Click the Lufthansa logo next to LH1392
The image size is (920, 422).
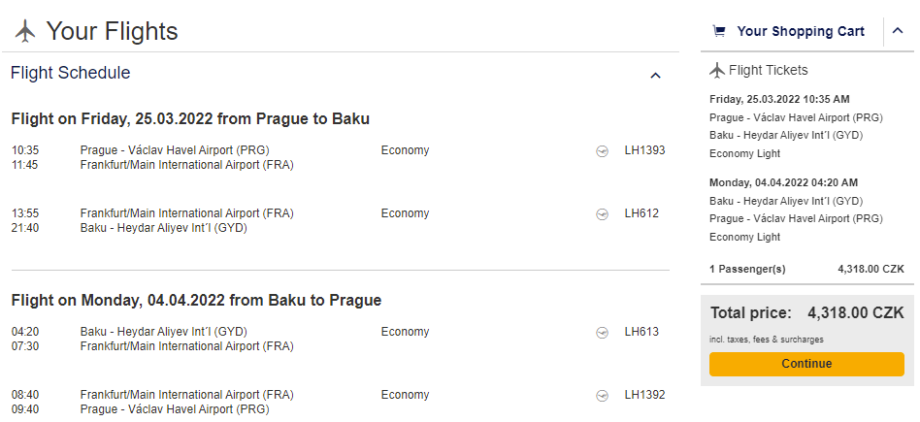[x=602, y=395]
